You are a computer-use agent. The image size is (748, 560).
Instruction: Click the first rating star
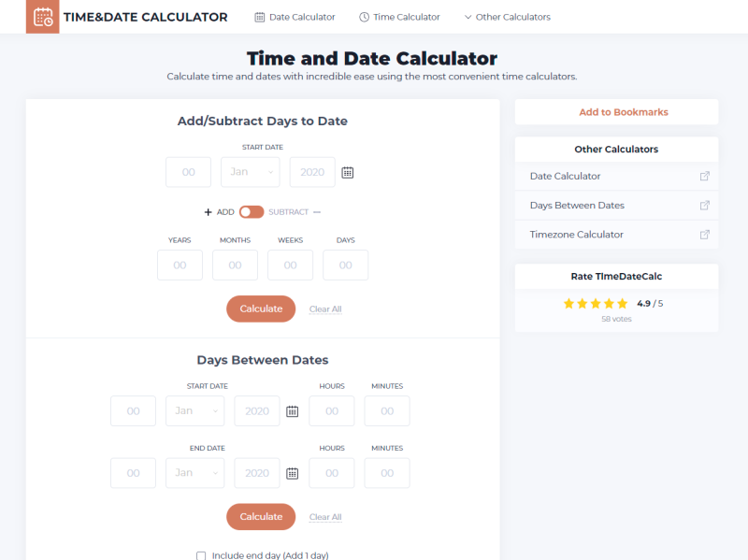(x=568, y=304)
